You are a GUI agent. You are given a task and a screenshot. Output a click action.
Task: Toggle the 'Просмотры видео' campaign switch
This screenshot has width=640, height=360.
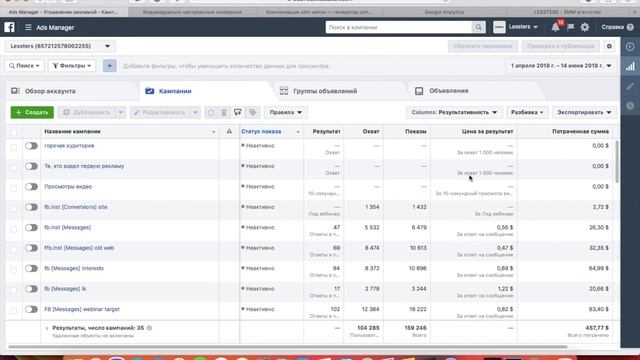31,187
